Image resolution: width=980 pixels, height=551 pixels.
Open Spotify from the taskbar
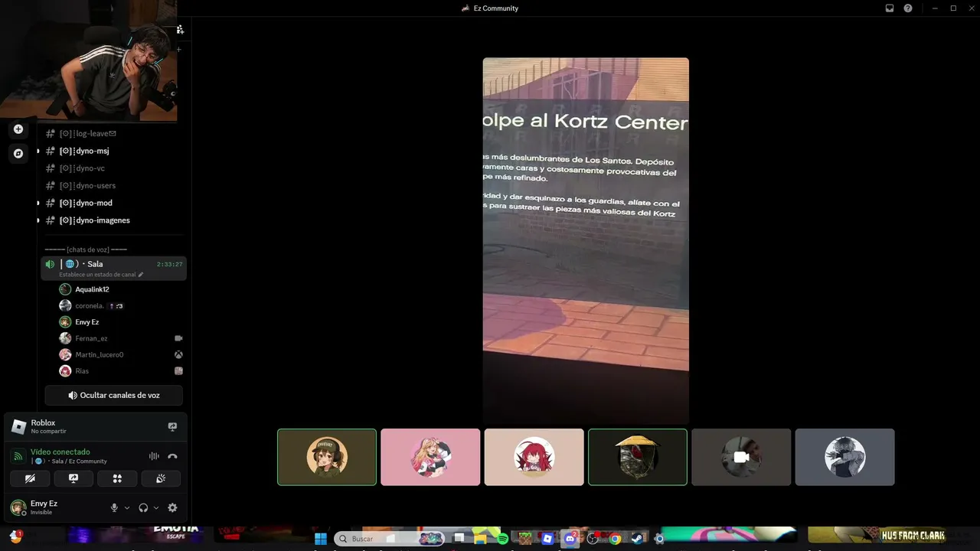click(502, 539)
